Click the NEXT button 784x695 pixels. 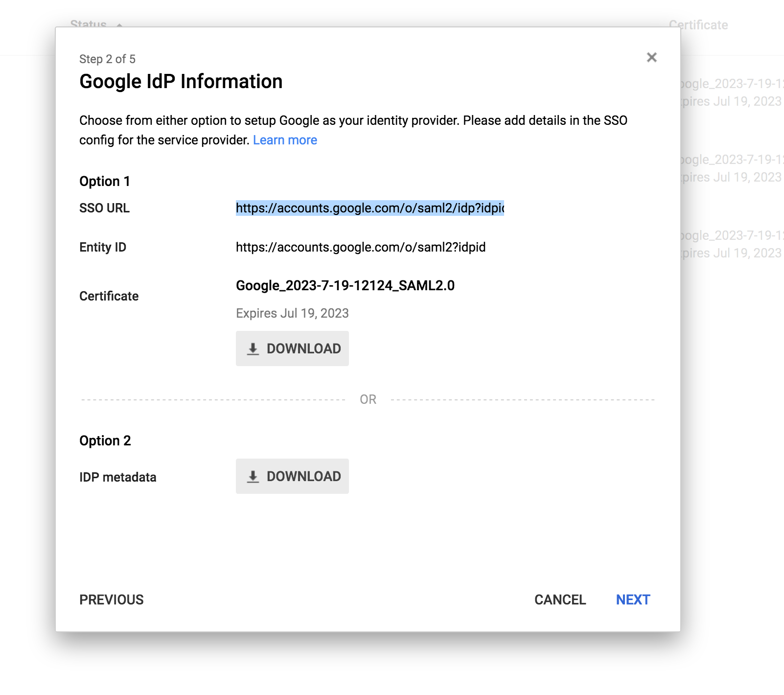(633, 600)
